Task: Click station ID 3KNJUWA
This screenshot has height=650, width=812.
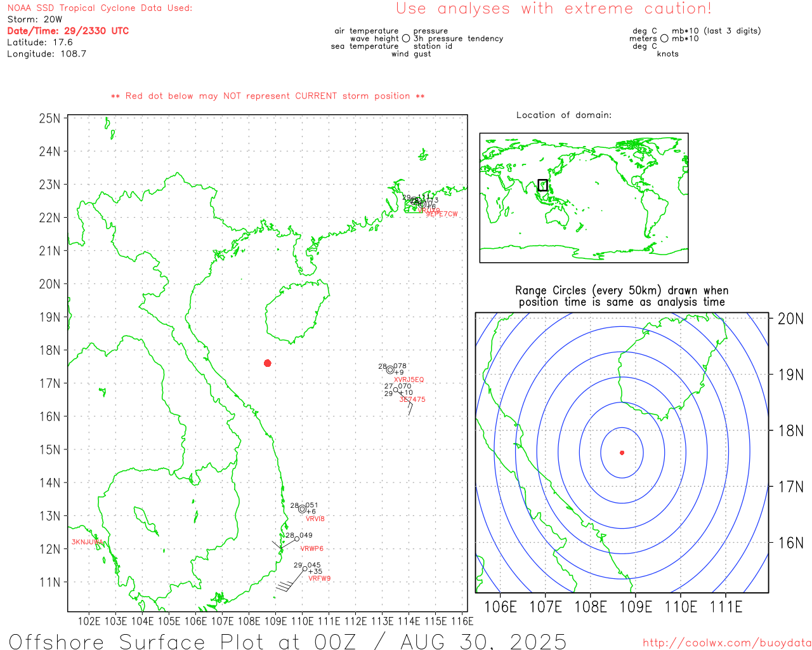Action: click(87, 542)
